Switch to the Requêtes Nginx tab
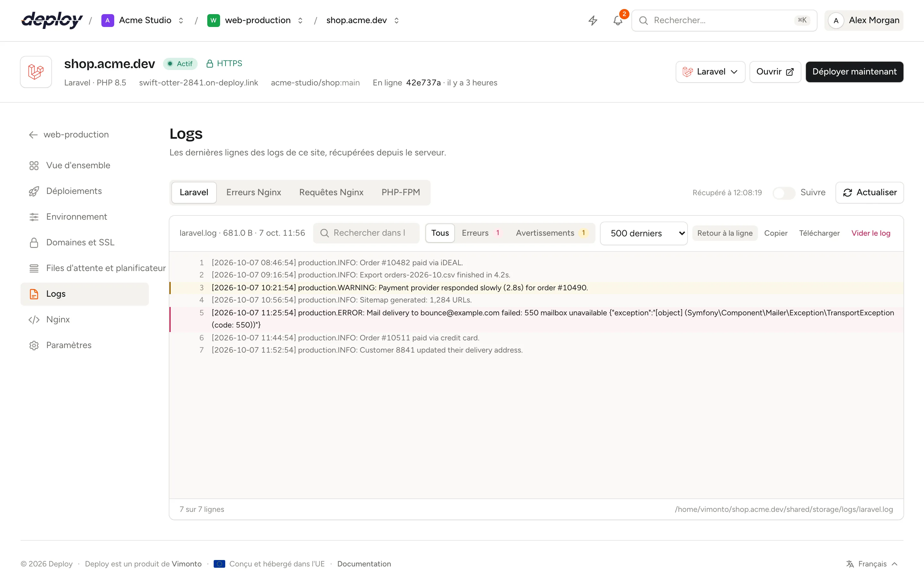 331,192
